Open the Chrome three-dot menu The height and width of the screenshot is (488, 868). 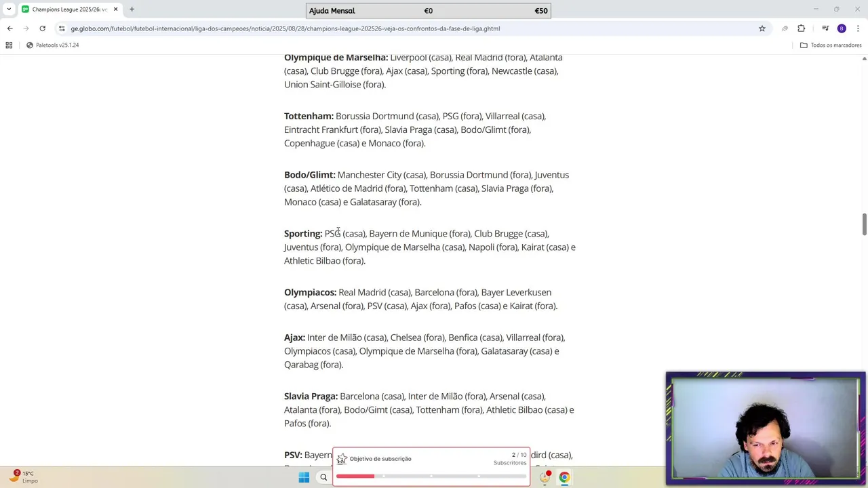[x=858, y=28]
